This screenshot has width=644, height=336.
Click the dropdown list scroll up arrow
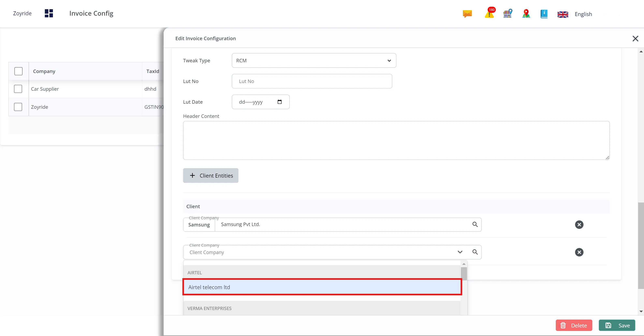464,264
